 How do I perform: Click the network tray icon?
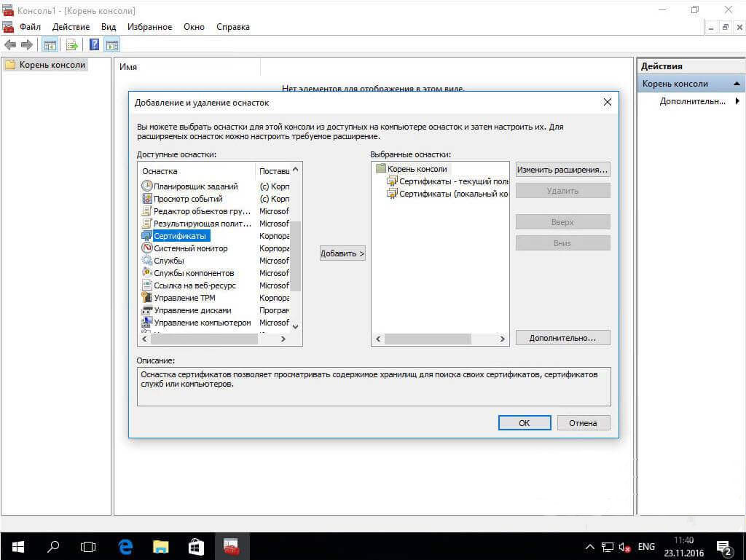click(607, 547)
